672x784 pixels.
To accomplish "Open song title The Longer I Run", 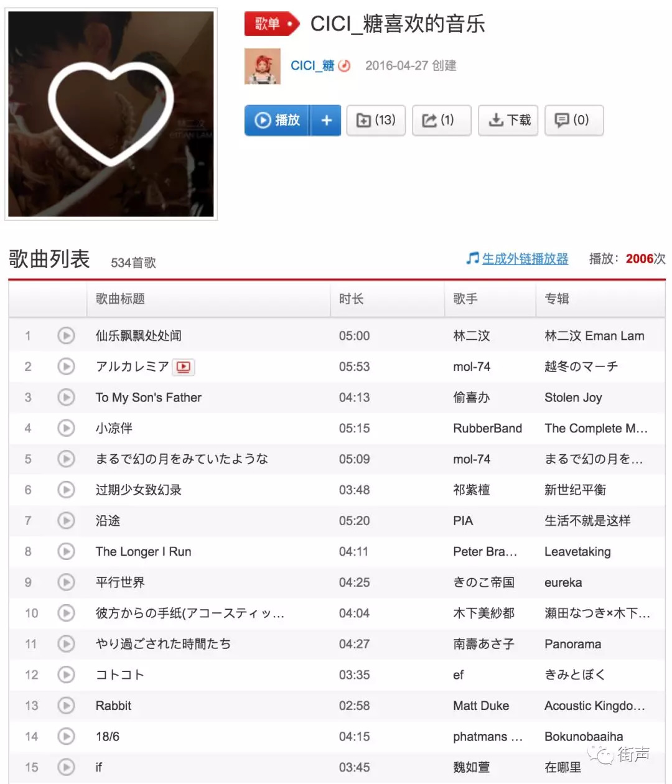I will click(x=144, y=552).
